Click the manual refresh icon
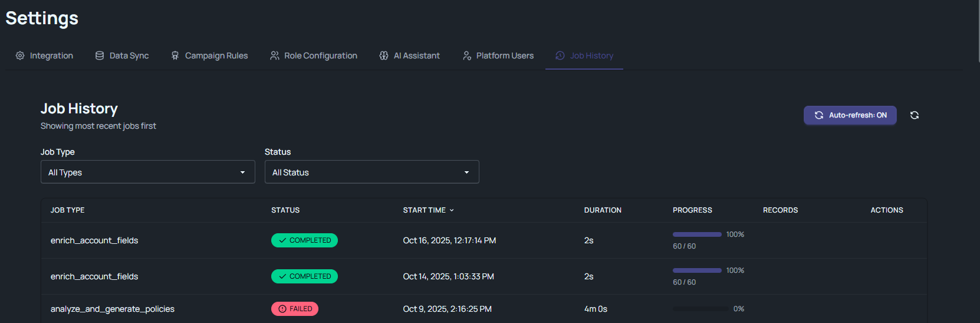The width and height of the screenshot is (980, 323). click(x=914, y=115)
